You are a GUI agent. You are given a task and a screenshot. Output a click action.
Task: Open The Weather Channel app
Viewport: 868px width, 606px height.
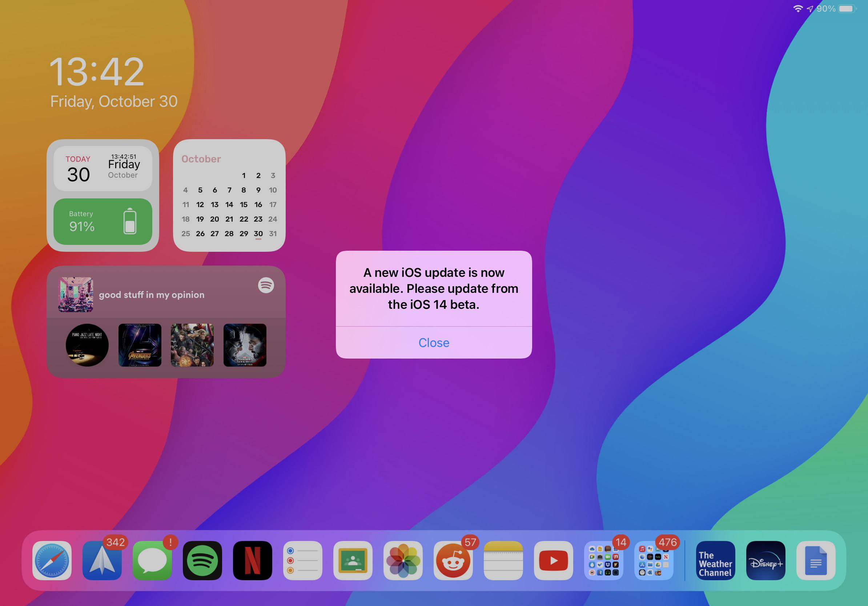tap(715, 560)
